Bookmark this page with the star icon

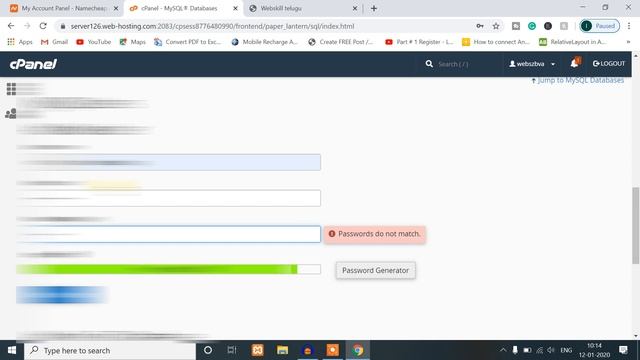coord(496,26)
